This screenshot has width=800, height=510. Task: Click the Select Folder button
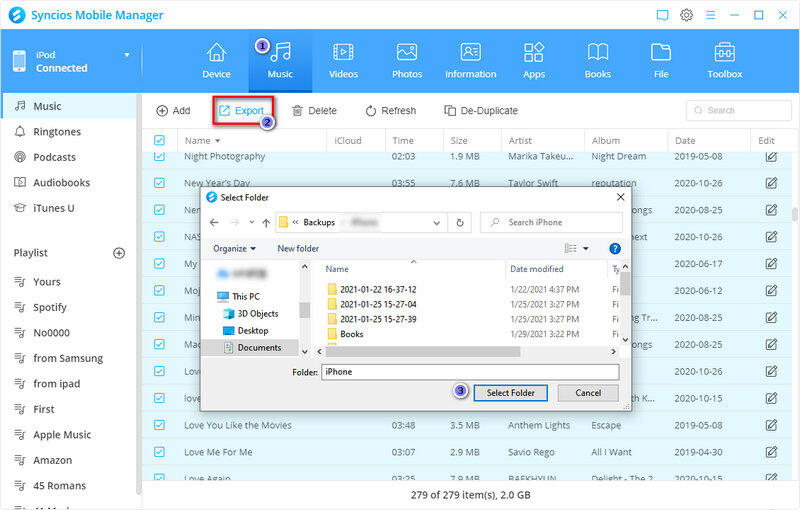click(x=510, y=393)
